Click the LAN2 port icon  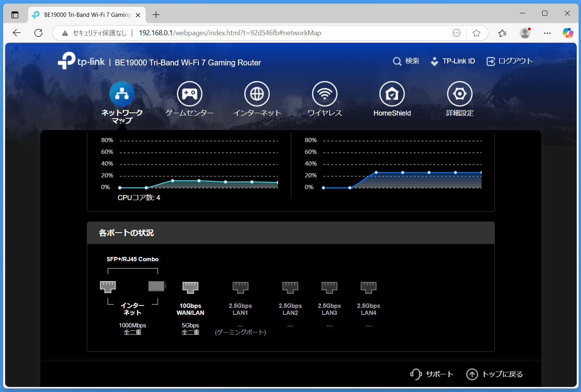[290, 287]
